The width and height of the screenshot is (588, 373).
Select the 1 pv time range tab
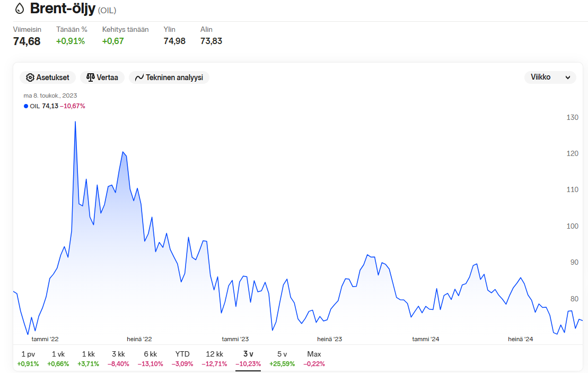(x=28, y=358)
